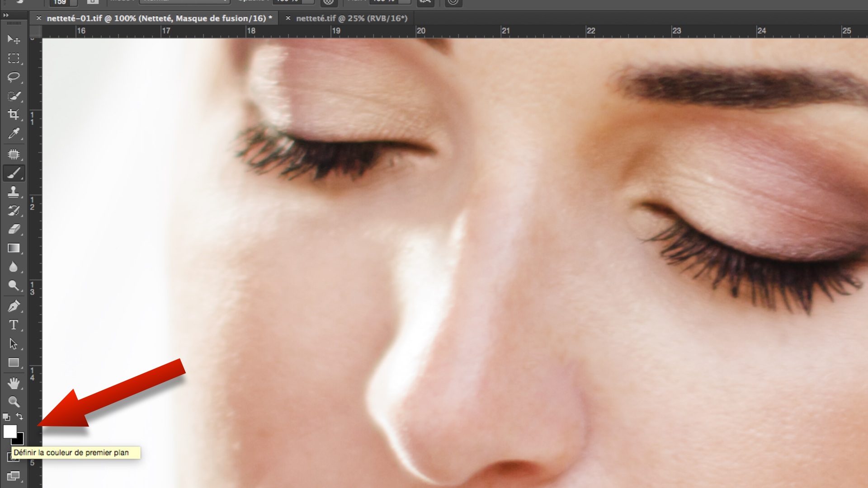Select the Horizontal Type tool
The height and width of the screenshot is (488, 868).
(14, 325)
